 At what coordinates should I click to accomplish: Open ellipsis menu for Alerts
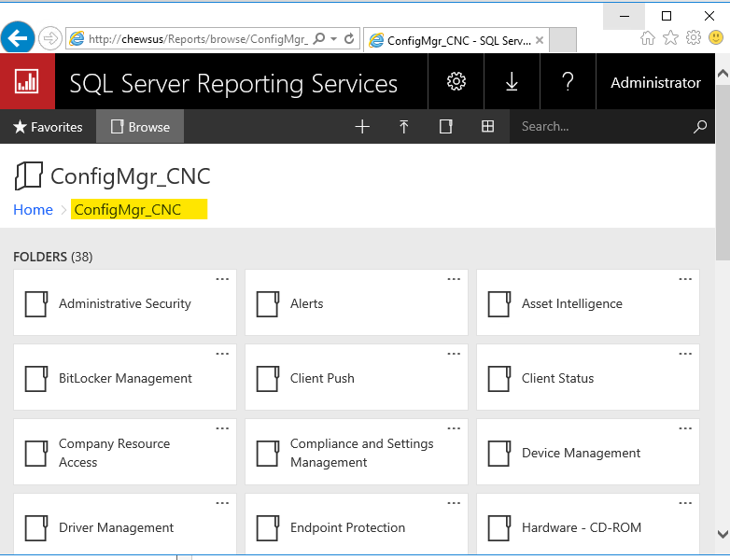[x=454, y=279]
